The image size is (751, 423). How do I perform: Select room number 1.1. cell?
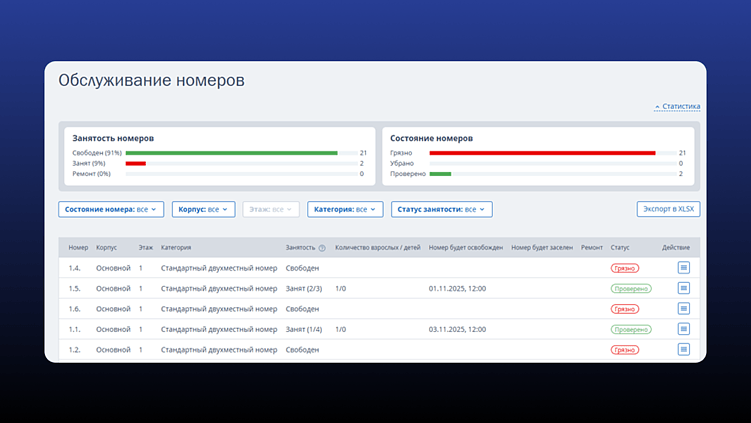[x=74, y=330]
